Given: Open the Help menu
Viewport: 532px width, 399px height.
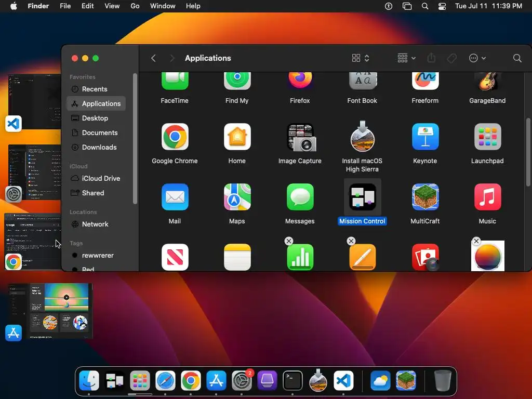Looking at the screenshot, I should tap(193, 6).
